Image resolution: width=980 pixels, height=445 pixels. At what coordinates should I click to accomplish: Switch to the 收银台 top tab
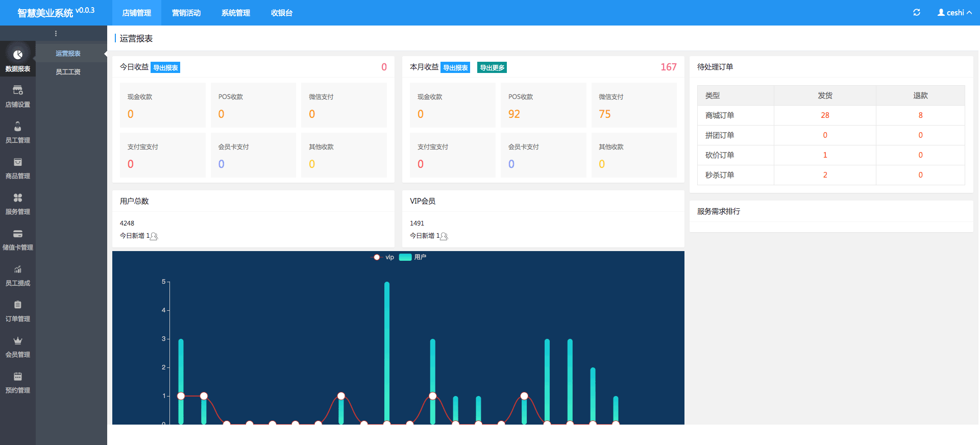(x=282, y=13)
